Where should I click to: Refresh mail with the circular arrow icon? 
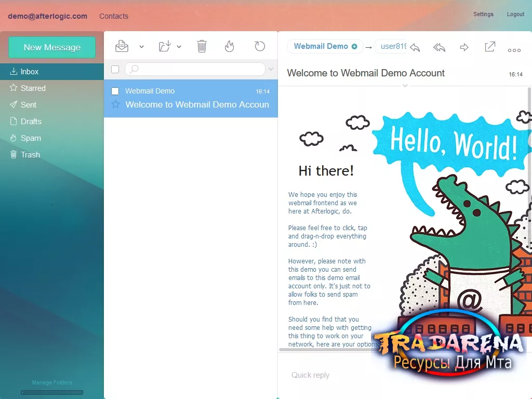[260, 46]
